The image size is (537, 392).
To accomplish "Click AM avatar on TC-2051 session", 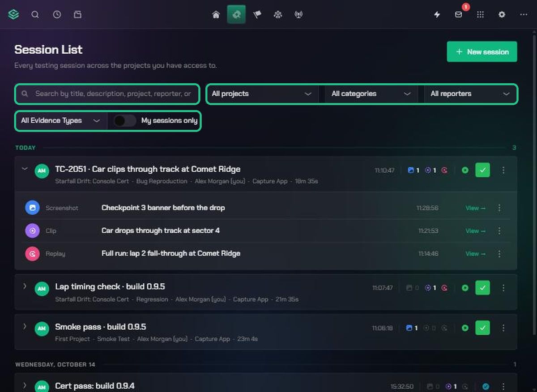I will coord(42,171).
